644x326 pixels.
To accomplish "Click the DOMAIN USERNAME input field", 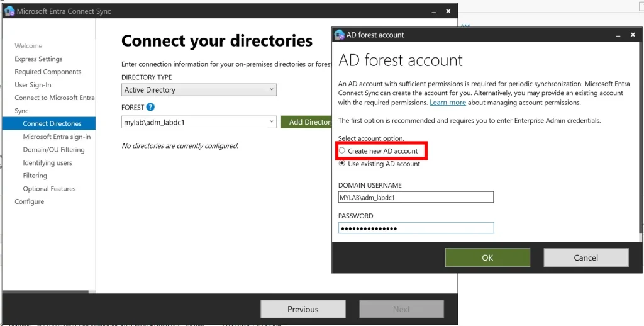I will 416,197.
